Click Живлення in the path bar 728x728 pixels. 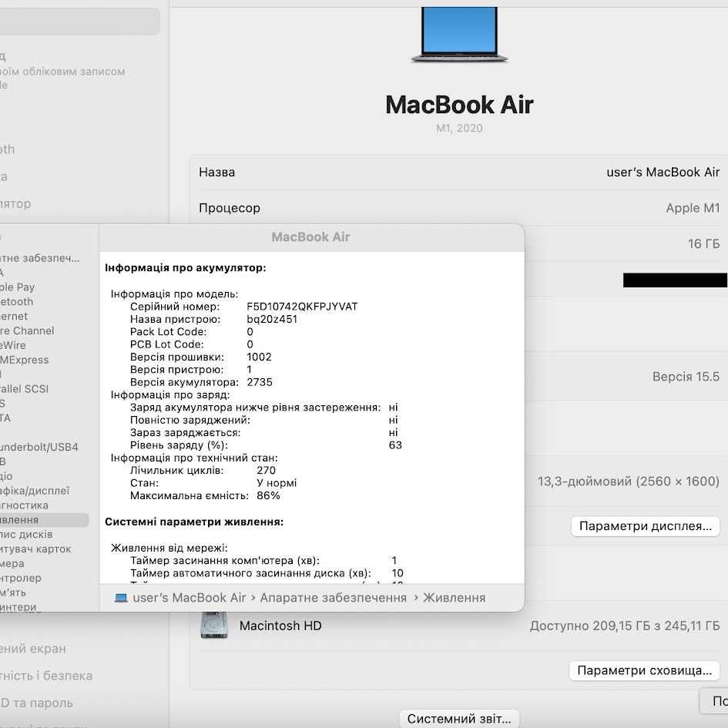tap(454, 598)
